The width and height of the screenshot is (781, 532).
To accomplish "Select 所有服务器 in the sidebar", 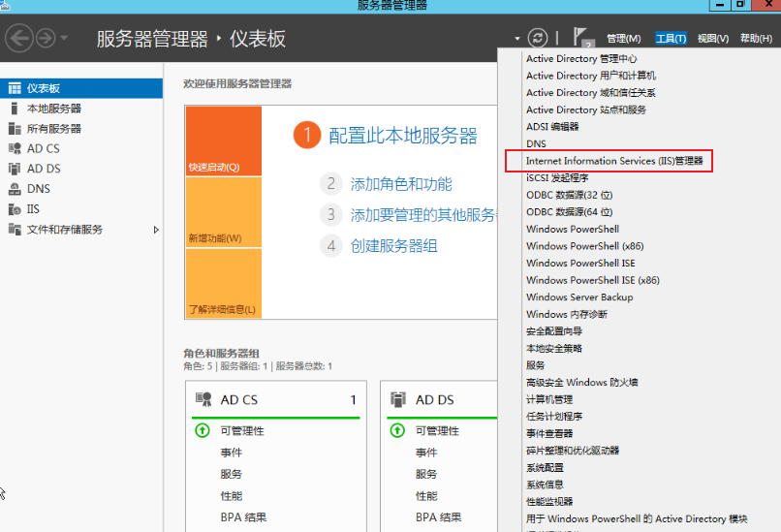I will pyautogui.click(x=81, y=129).
